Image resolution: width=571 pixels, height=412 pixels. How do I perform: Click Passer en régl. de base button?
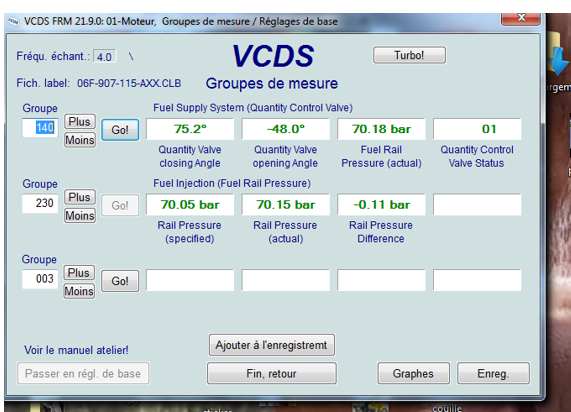83,373
